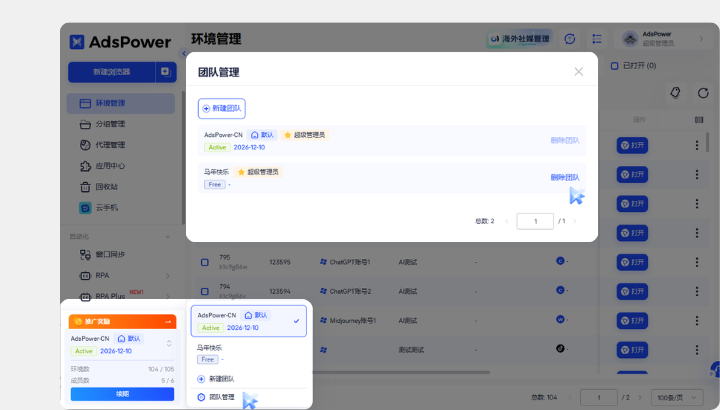Click the table vertical scrollbar
Viewport: 720px width, 410px height.
pyautogui.click(x=707, y=142)
